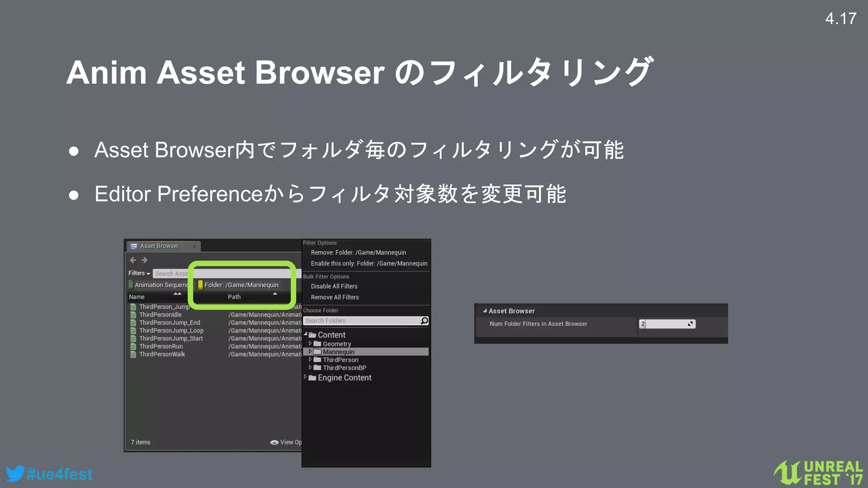Expand the ThirdPersonBP folder
This screenshot has width=868, height=488.
tap(310, 367)
